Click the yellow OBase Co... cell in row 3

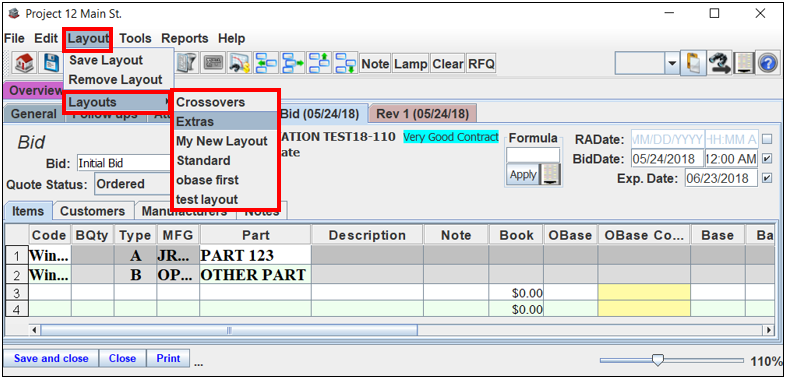point(644,293)
